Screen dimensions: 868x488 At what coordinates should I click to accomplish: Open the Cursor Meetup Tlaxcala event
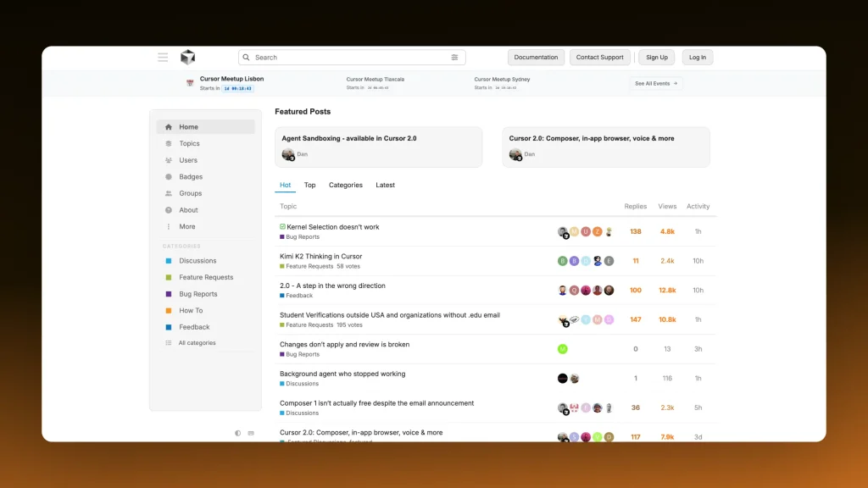(376, 79)
